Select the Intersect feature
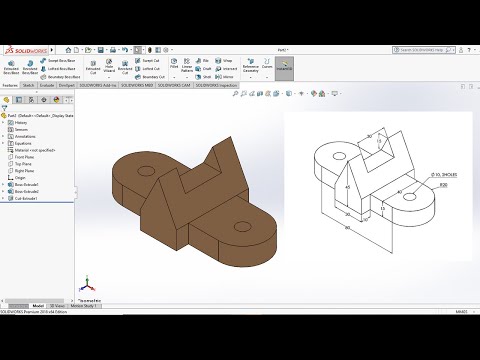Image resolution: width=480 pixels, height=360 pixels. 226,69
